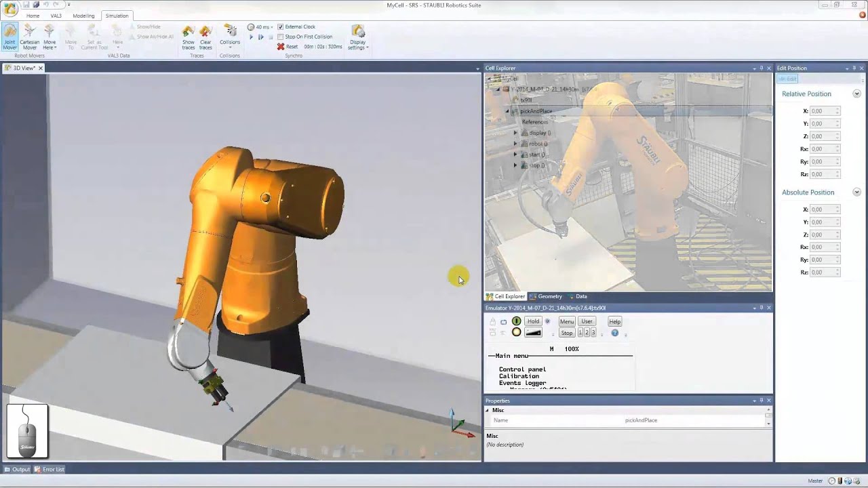Collapse the pickAndPlace tree node
The height and width of the screenshot is (488, 868).
coord(507,111)
